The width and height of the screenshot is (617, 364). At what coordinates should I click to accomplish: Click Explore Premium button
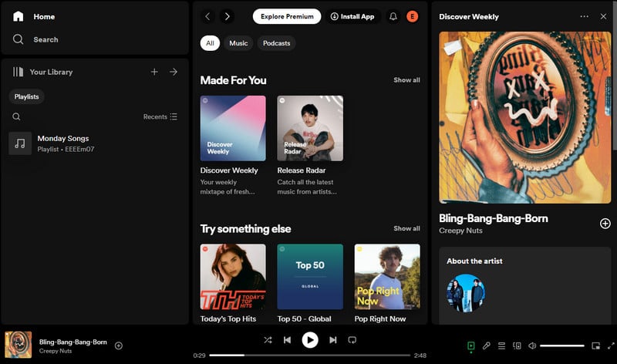pos(287,16)
